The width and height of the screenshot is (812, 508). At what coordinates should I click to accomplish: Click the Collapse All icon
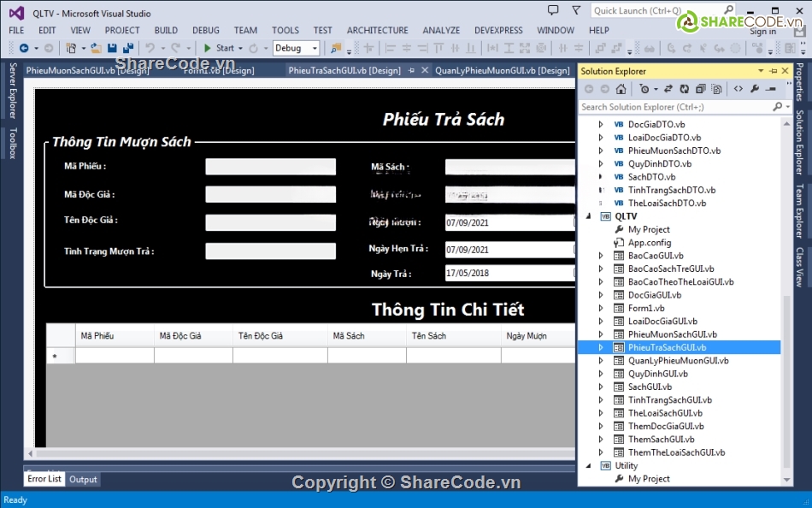(700, 89)
